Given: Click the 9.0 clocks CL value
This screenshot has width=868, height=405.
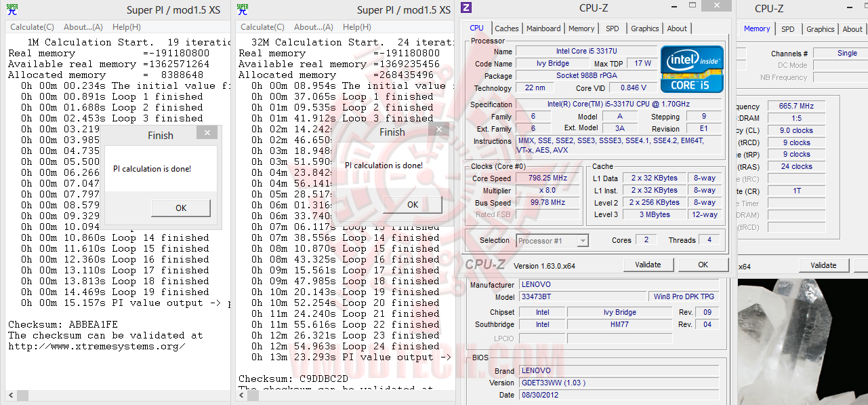Looking at the screenshot, I should tap(796, 130).
